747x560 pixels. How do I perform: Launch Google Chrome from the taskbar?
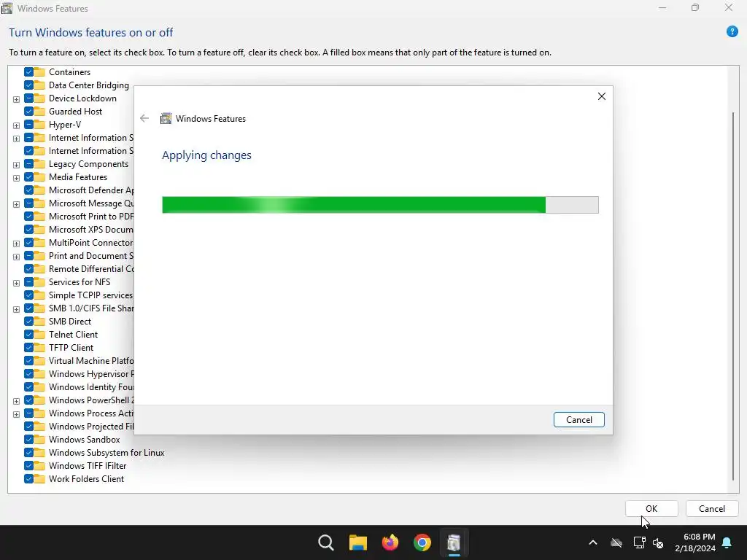422,542
